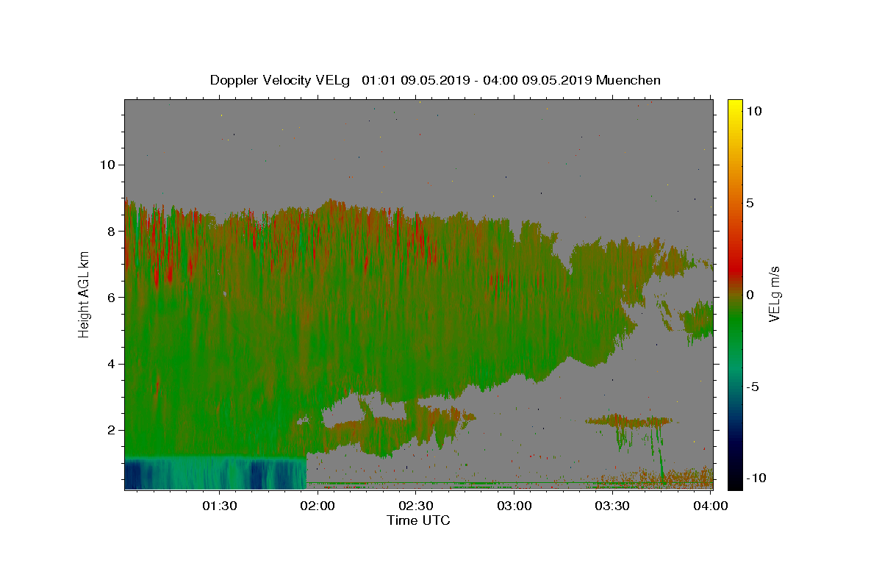Click the height tick label '4'
Viewport: 882px width, 588px height.
pyautogui.click(x=112, y=364)
